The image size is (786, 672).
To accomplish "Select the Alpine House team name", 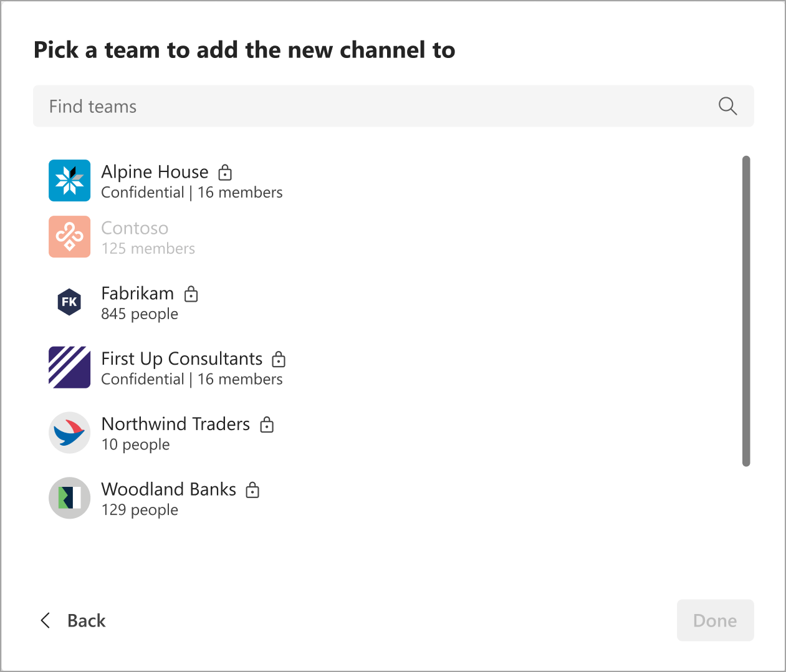I will pos(155,172).
